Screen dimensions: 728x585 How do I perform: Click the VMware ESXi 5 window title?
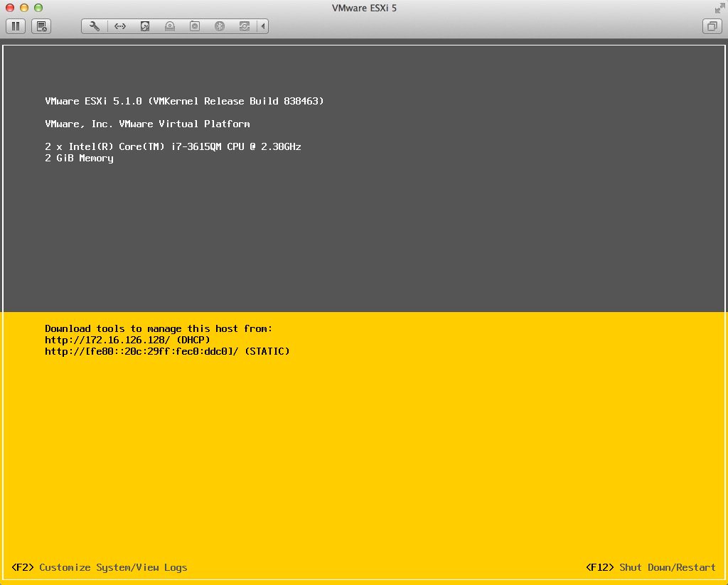[x=364, y=8]
